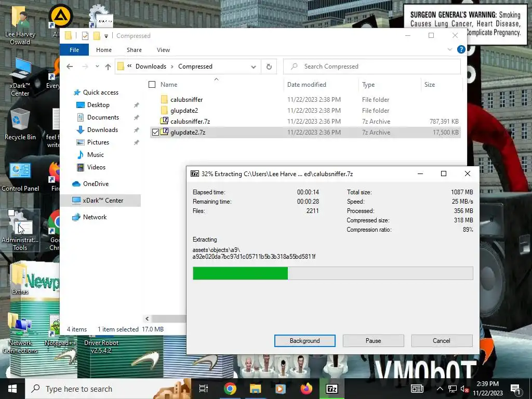Open OneDrive in navigation pane
The image size is (532, 399).
(x=96, y=183)
